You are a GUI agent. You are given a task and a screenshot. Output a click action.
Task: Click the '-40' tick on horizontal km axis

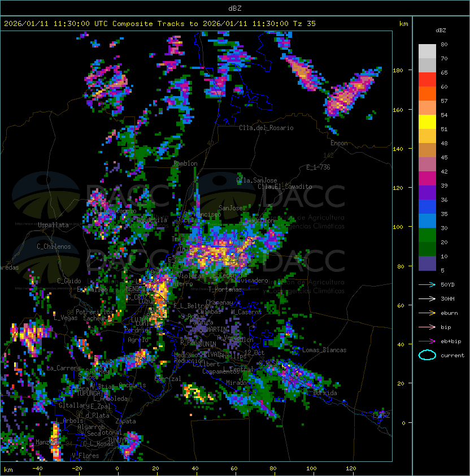37,469
